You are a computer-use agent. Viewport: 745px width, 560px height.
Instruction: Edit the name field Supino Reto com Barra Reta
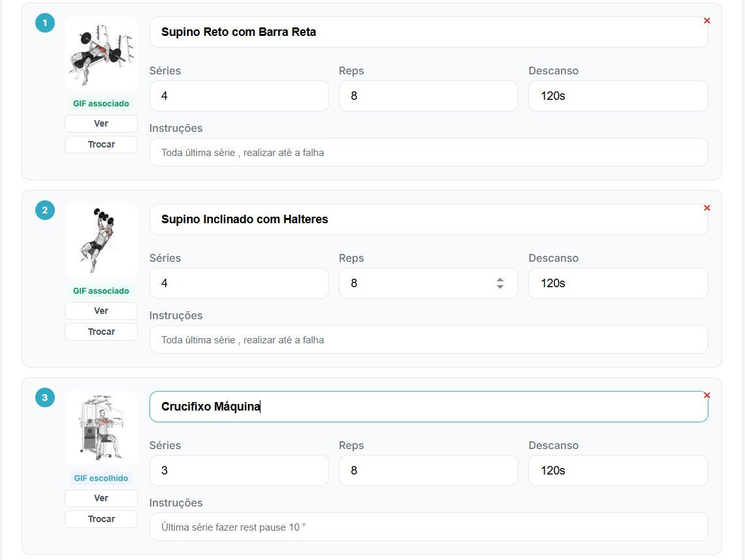point(428,32)
